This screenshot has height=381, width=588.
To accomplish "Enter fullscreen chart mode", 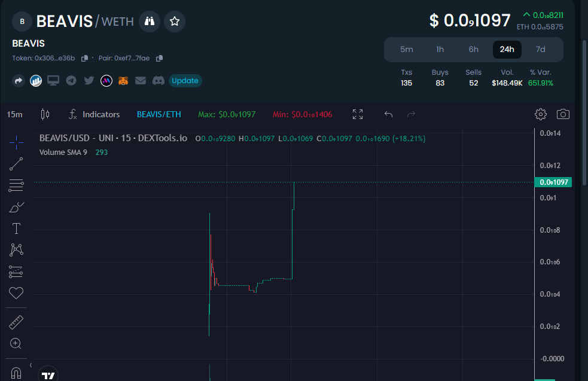I will point(358,114).
